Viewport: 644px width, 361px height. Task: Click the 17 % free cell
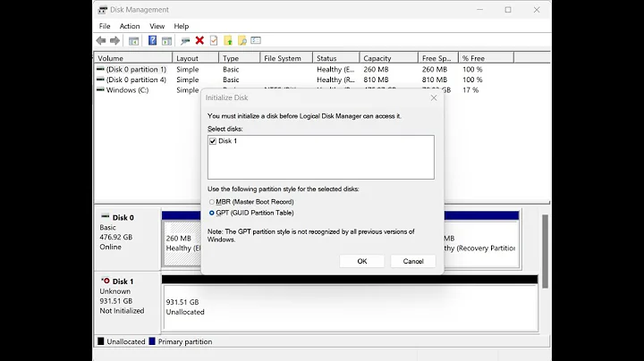[470, 90]
